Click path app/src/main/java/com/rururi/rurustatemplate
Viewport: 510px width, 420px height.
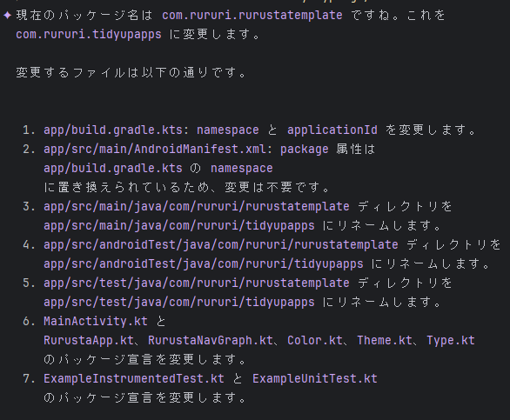tap(197, 206)
